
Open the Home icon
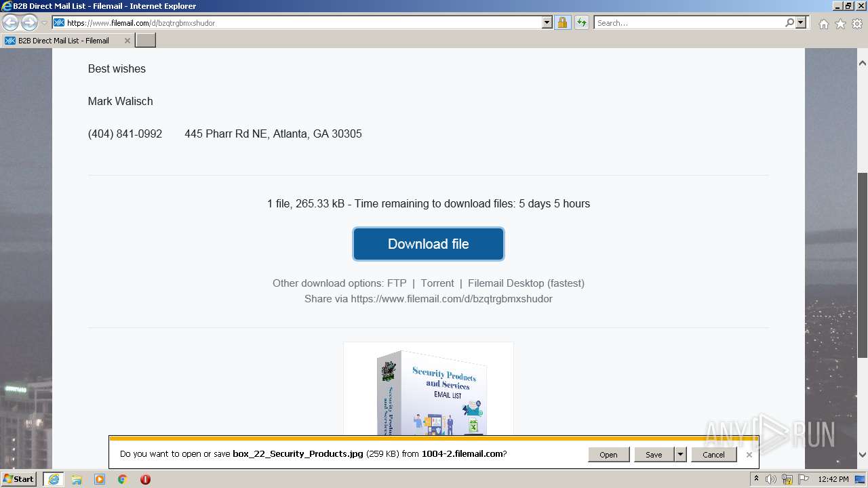(x=823, y=24)
